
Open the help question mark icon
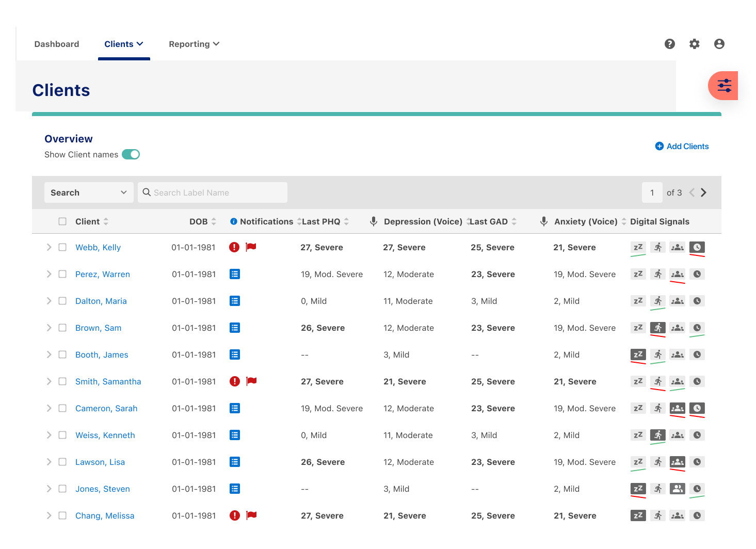pyautogui.click(x=670, y=44)
